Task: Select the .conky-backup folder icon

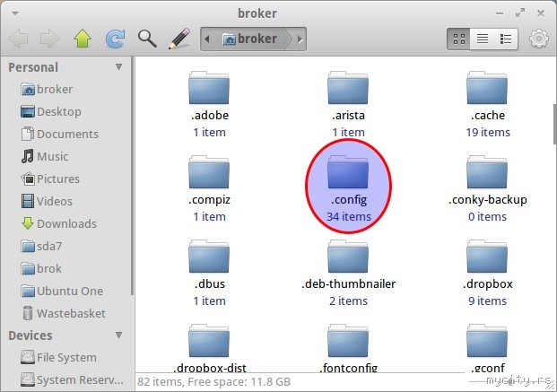Action: 487,172
